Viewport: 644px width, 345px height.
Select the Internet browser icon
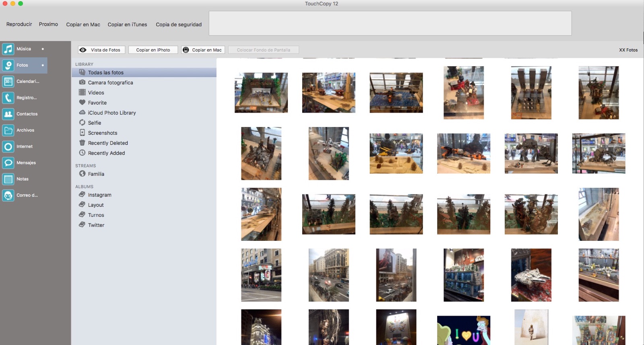[x=8, y=147]
